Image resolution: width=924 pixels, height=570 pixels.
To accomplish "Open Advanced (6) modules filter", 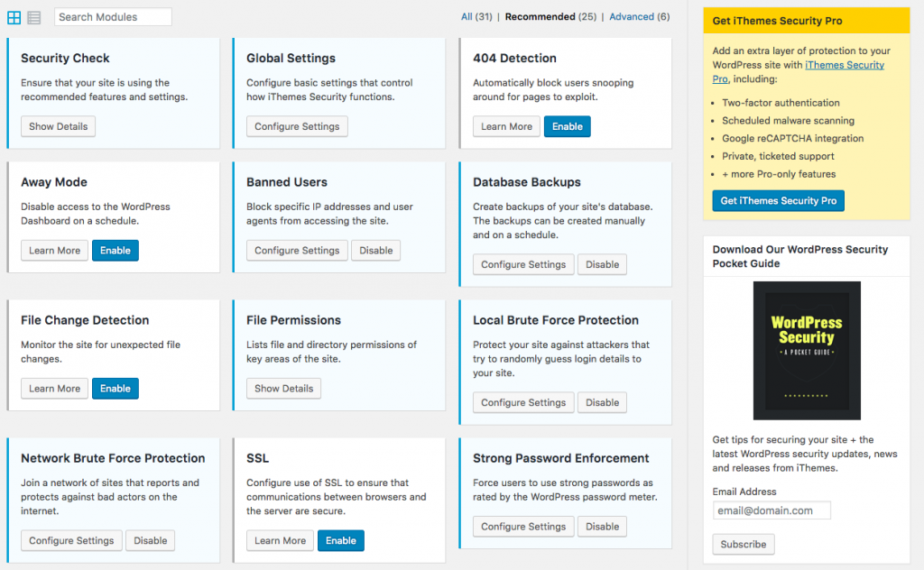I will click(x=639, y=16).
